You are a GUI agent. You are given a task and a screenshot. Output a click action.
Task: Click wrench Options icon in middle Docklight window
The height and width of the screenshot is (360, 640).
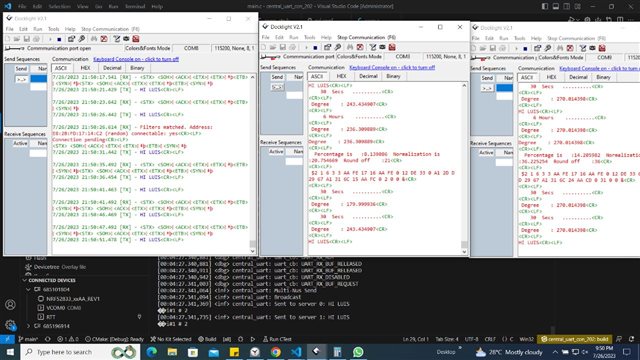[x=338, y=47]
